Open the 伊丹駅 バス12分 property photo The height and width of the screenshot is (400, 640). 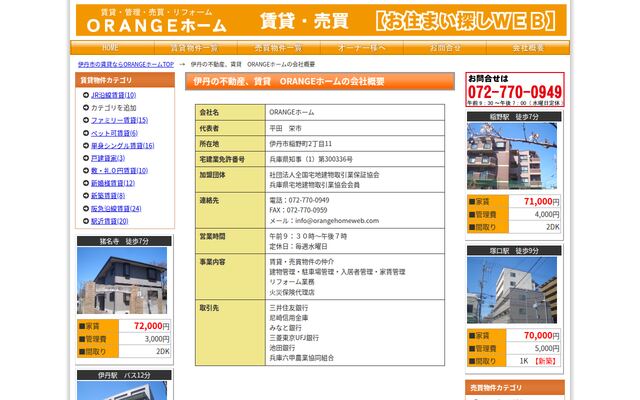122,391
